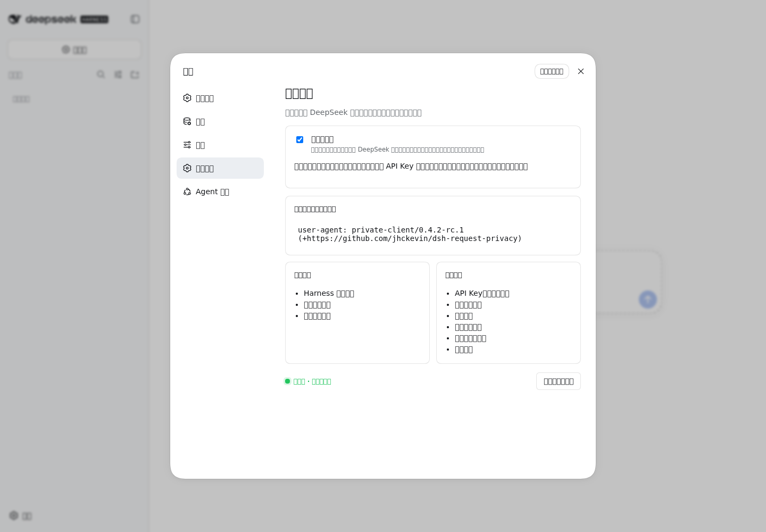The image size is (766, 532).
Task: Click the dark version badge beside deepseek name
Action: coord(94,19)
